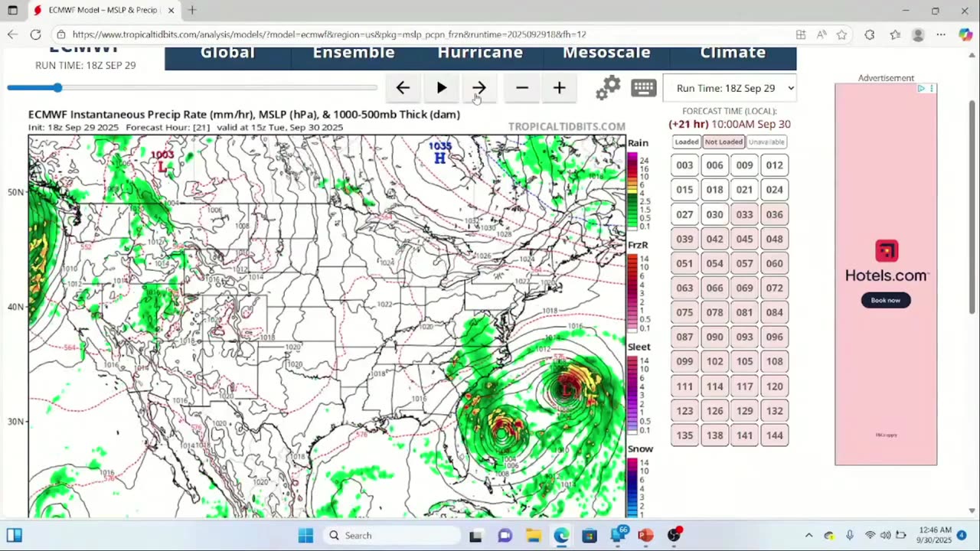Open Read aloud icon in address bar

tap(822, 34)
